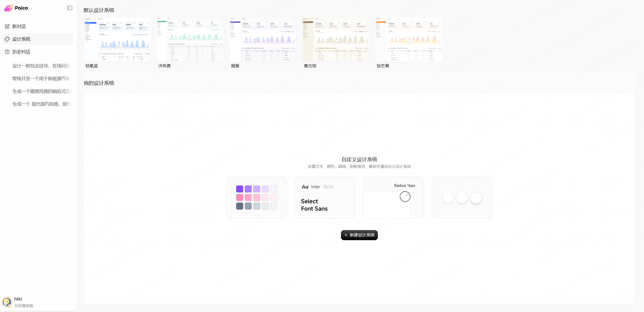Click Niki's user avatar
The height and width of the screenshot is (312, 644).
click(7, 302)
